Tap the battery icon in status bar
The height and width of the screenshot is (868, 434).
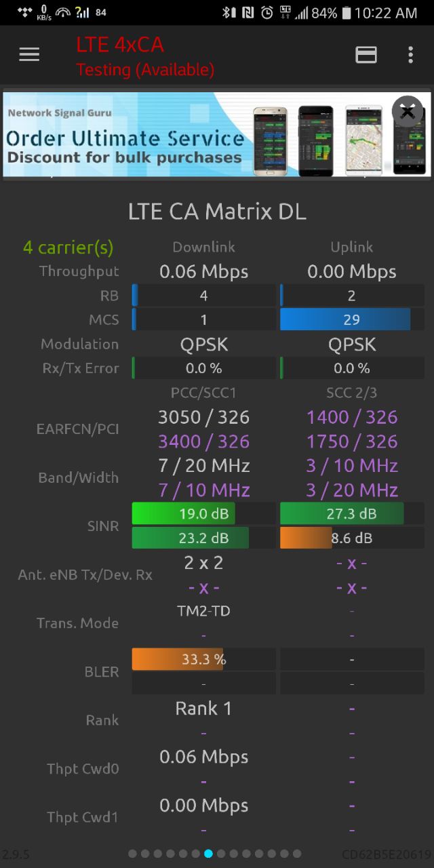point(347,12)
